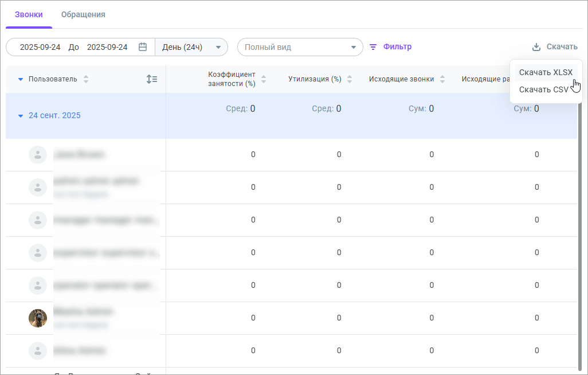Open the Полный вид view dropdown
588x375 pixels.
(300, 47)
